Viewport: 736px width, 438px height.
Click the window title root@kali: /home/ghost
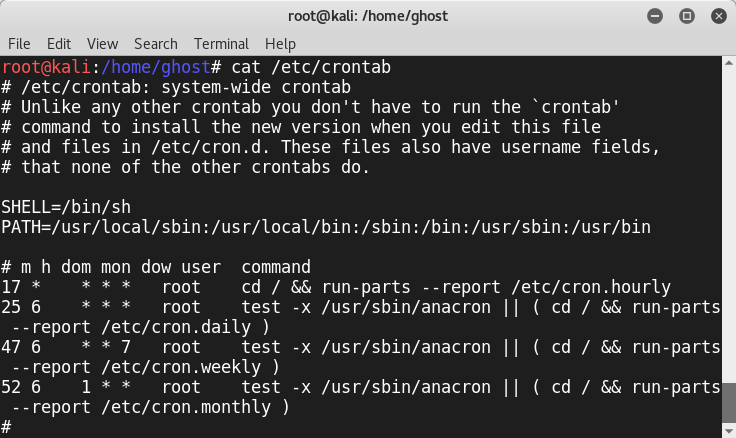tap(368, 16)
